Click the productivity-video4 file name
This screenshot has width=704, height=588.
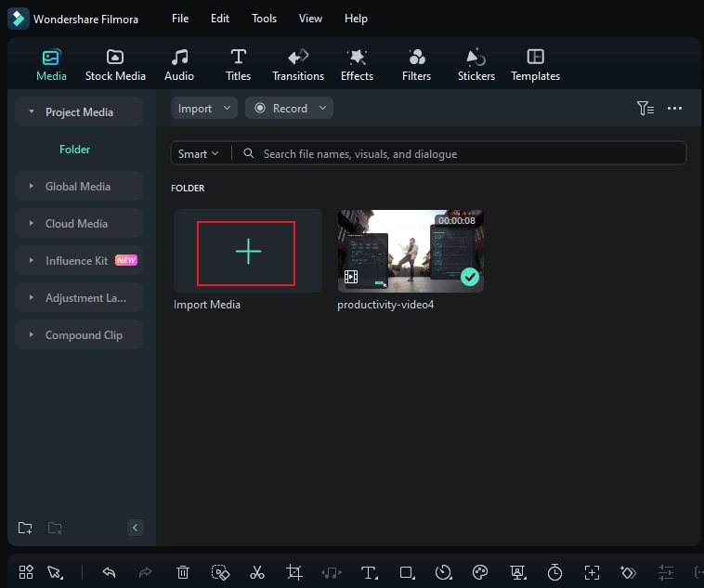(x=385, y=305)
